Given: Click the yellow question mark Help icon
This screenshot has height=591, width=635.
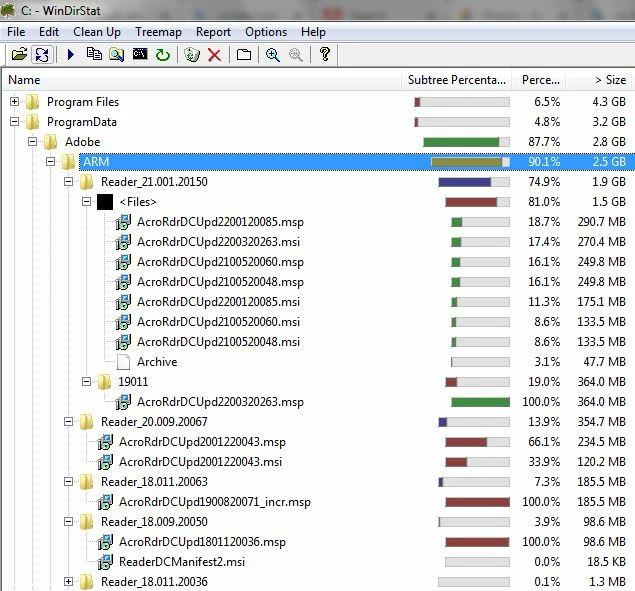Looking at the screenshot, I should [325, 54].
